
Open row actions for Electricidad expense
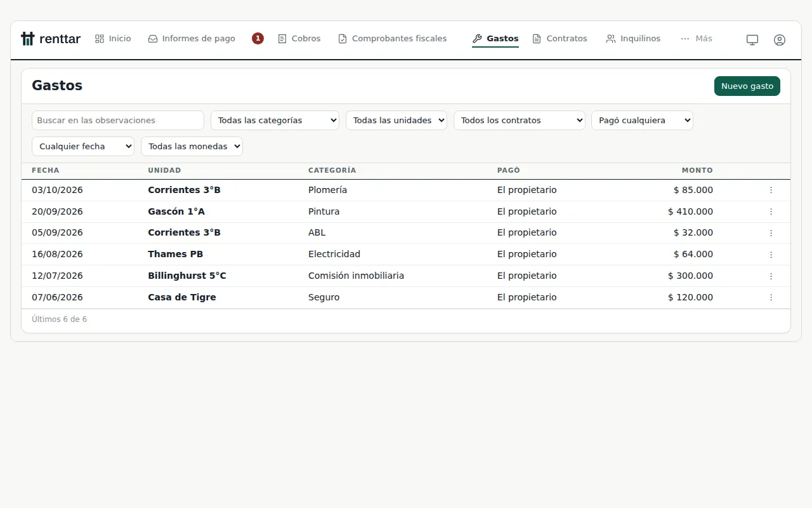(771, 255)
